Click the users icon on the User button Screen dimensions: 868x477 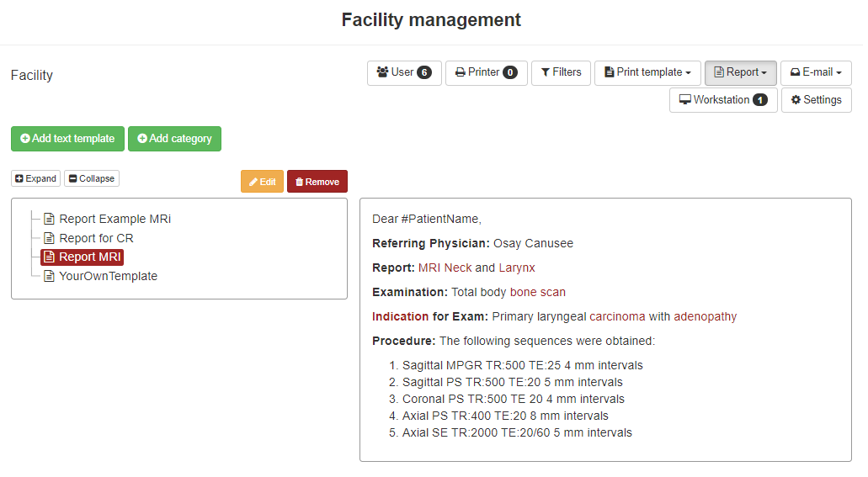(382, 72)
